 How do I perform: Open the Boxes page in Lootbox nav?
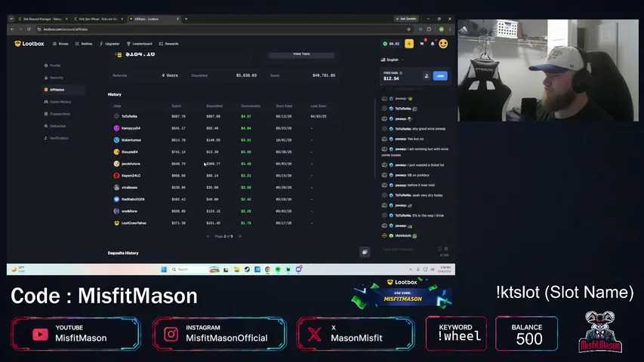tap(61, 44)
